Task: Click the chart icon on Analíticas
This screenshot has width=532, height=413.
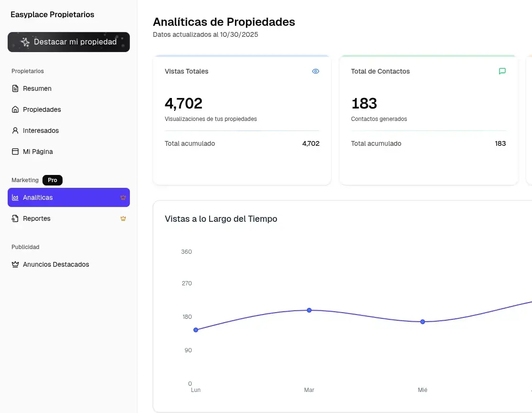Action: pos(15,197)
